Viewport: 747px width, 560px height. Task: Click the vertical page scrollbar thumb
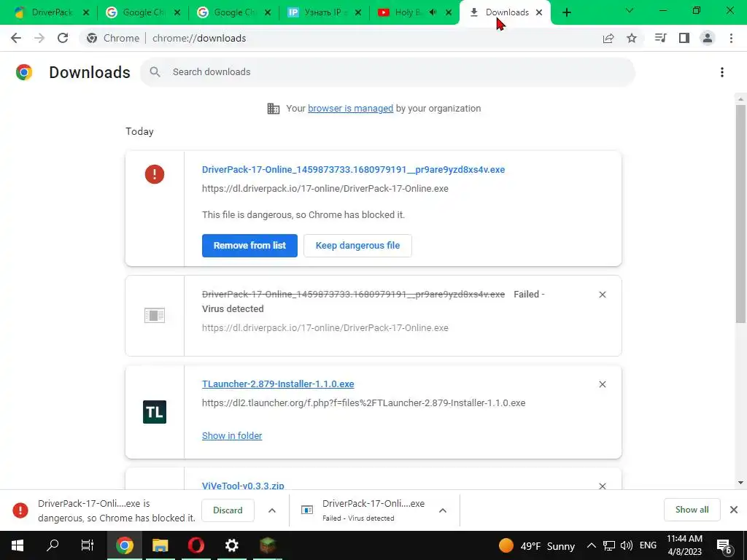coord(740,214)
